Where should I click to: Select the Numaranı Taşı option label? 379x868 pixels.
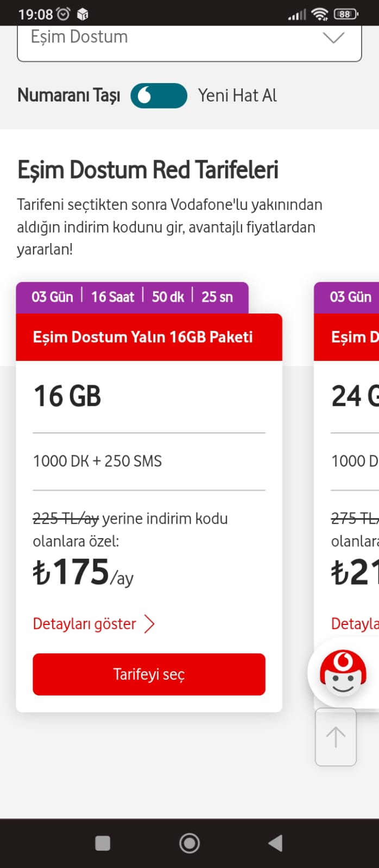pyautogui.click(x=69, y=95)
